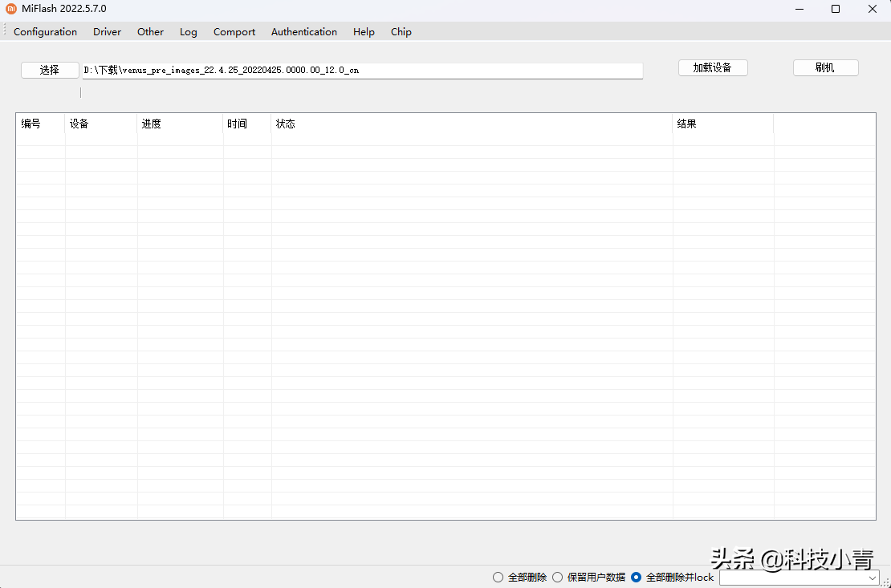The image size is (891, 588).
Task: Open the Other menu
Action: click(150, 31)
